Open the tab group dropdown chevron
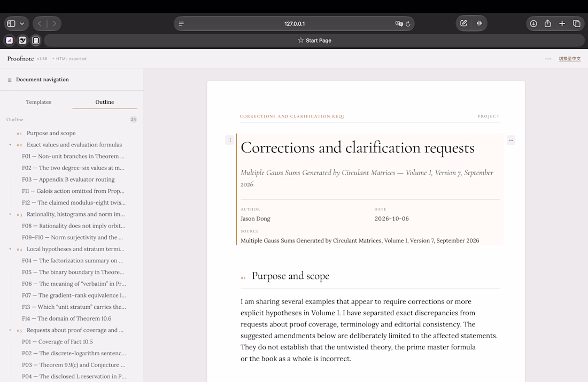Viewport: 588px width, 382px height. pos(22,24)
